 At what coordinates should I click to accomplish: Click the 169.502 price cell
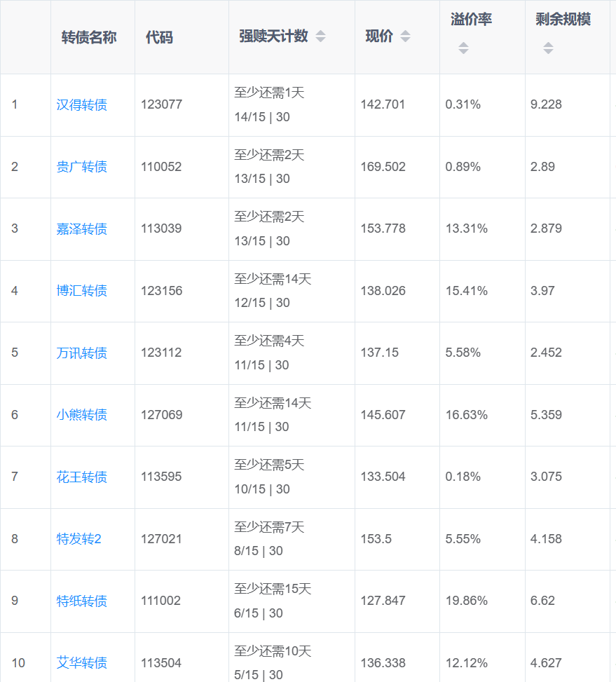383,167
